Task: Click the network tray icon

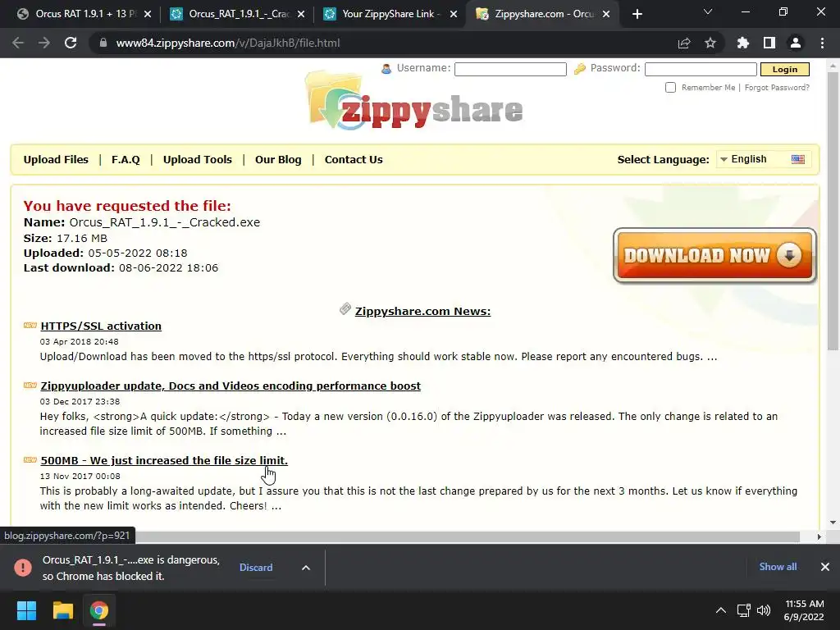Action: click(743, 610)
